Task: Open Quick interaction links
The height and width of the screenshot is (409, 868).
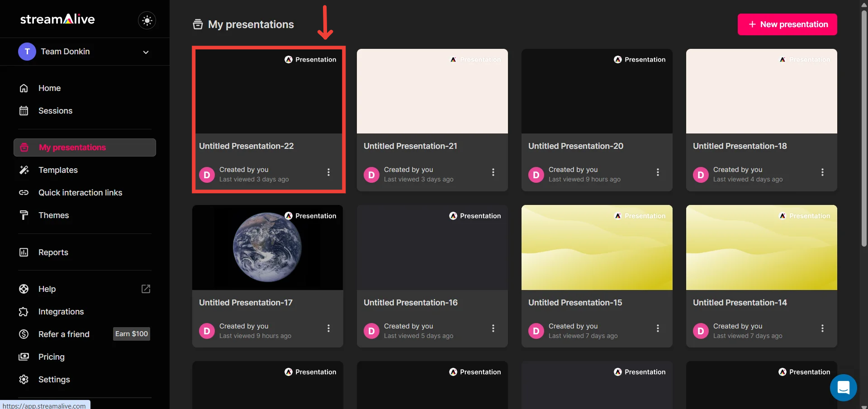Action: point(80,193)
